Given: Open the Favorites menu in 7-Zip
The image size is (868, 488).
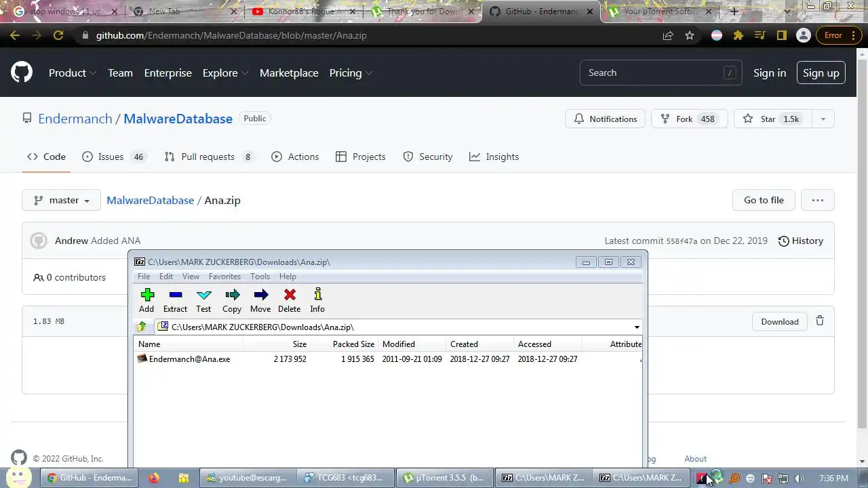Looking at the screenshot, I should pos(224,276).
